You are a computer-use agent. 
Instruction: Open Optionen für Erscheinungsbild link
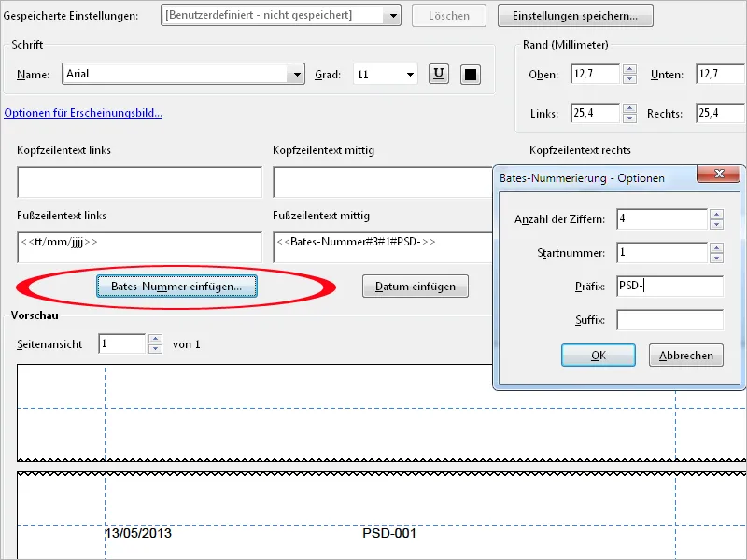83,113
